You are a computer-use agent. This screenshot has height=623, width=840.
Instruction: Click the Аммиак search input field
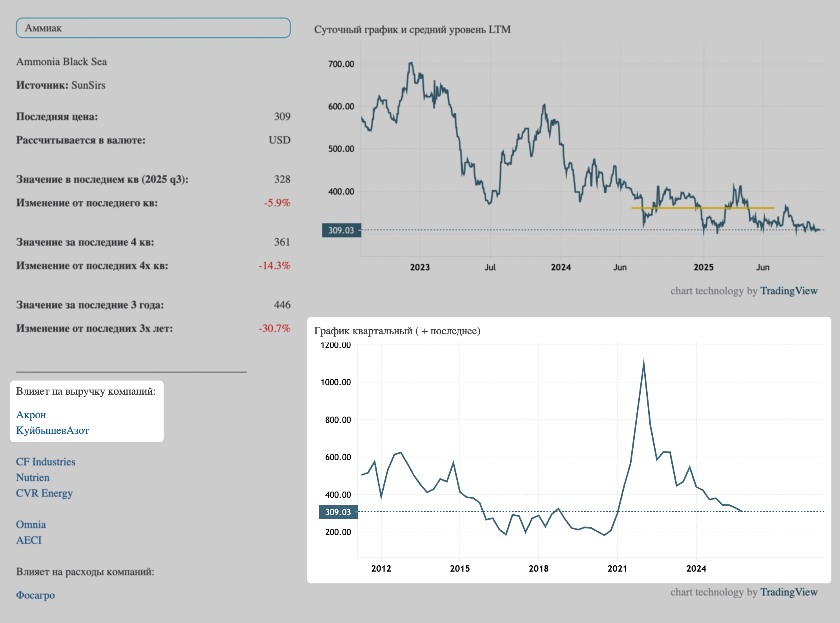point(153,28)
